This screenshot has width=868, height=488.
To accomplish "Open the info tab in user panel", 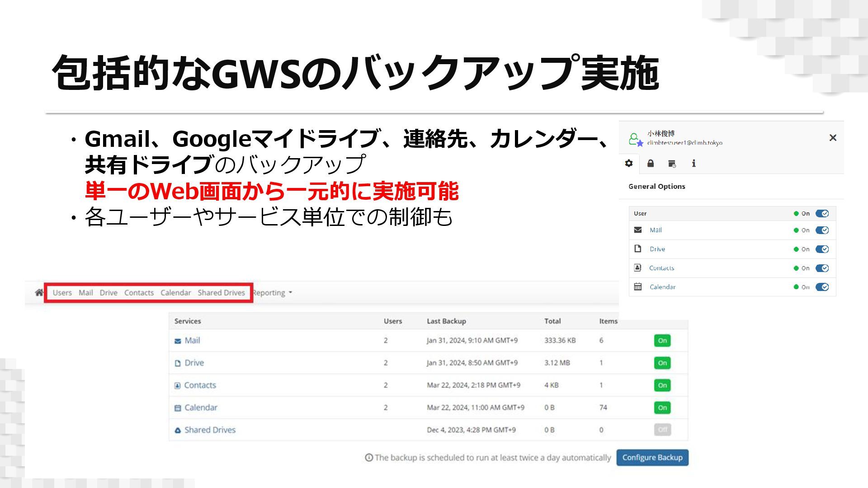I will coord(693,164).
